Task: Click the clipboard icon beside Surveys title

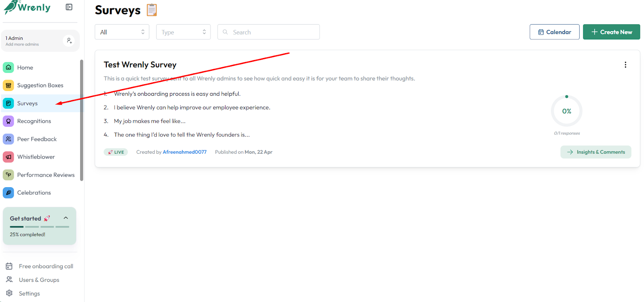Action: coord(152,10)
